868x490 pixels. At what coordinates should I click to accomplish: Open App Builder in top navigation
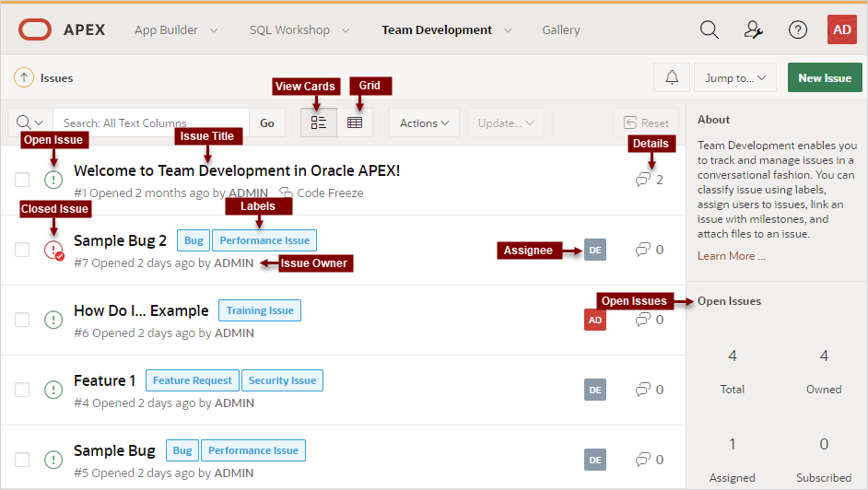[x=166, y=29]
